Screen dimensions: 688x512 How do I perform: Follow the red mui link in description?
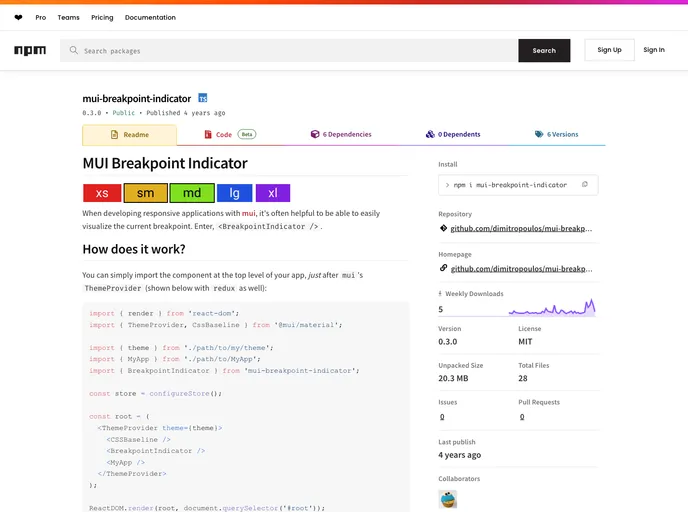coord(248,213)
